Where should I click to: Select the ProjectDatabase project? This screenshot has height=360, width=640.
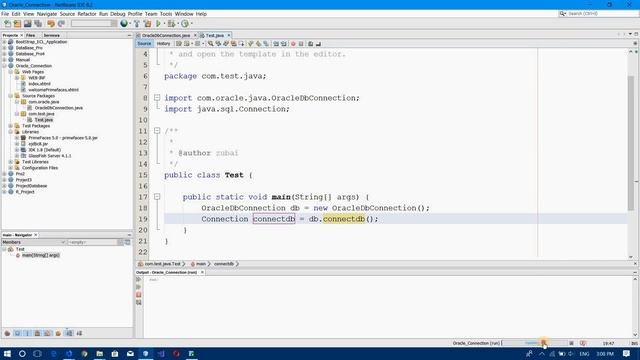click(x=31, y=186)
